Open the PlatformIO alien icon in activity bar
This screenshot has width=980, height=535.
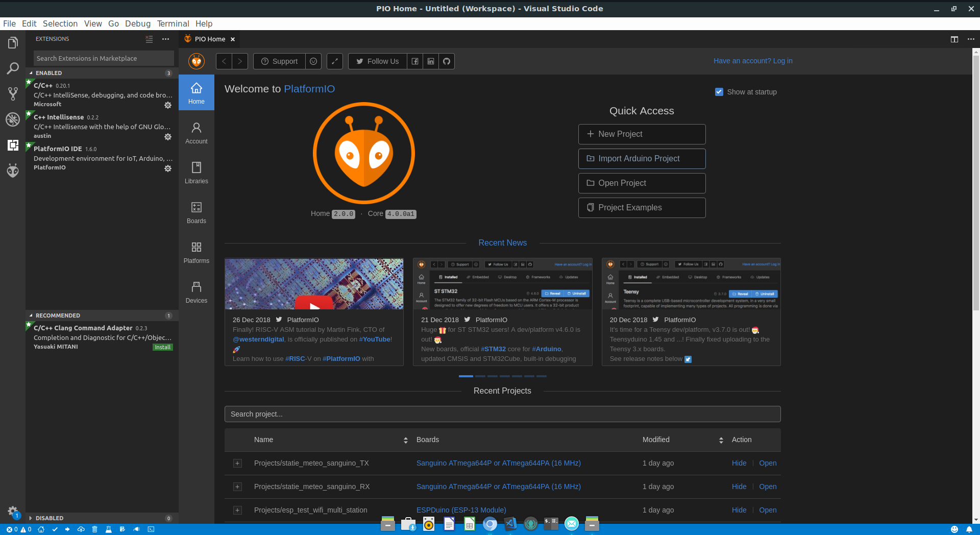point(13,170)
